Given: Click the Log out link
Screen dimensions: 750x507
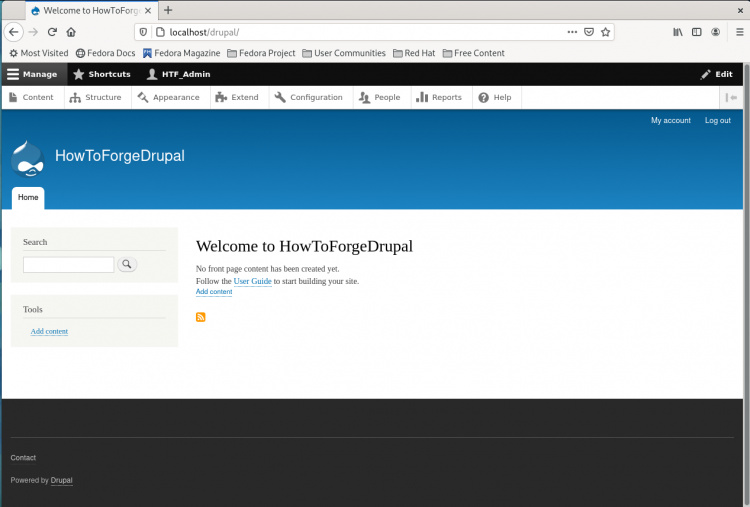Looking at the screenshot, I should click(x=717, y=120).
